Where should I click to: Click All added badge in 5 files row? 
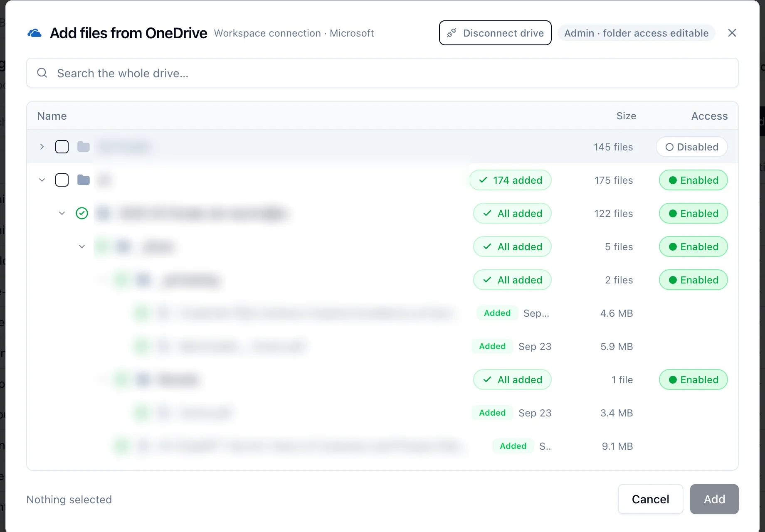click(512, 246)
